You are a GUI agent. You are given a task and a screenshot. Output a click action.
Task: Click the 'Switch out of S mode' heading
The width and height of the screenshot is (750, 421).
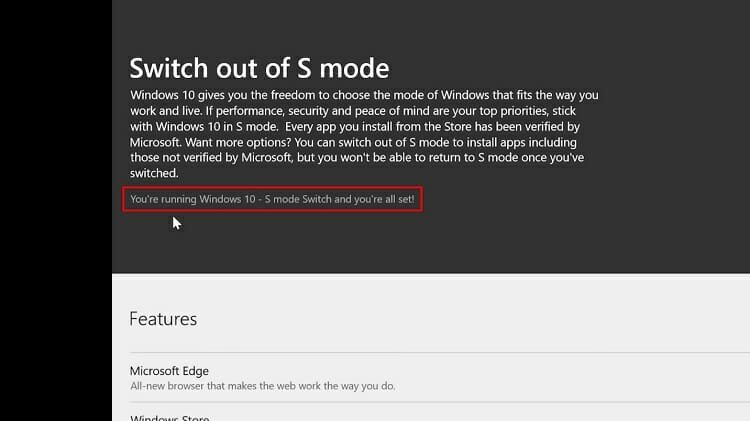259,68
